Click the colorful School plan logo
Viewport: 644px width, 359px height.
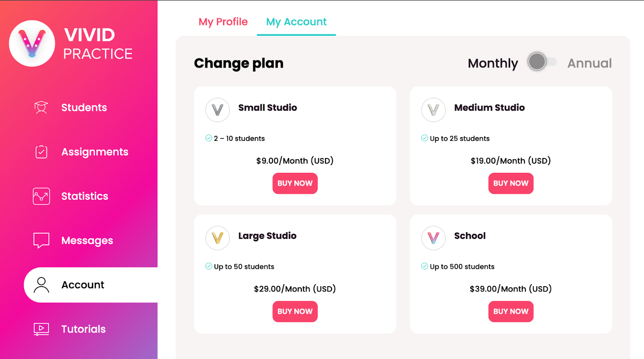click(x=433, y=238)
